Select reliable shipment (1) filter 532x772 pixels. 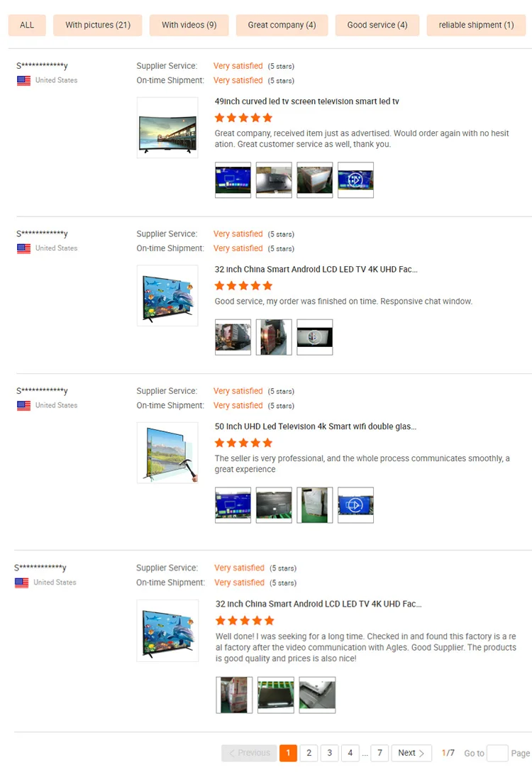click(x=477, y=25)
